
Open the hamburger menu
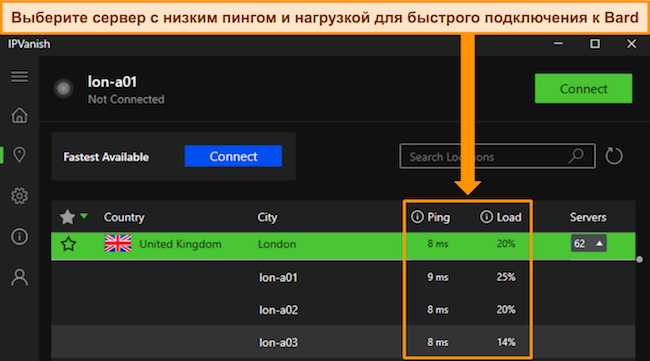(19, 77)
